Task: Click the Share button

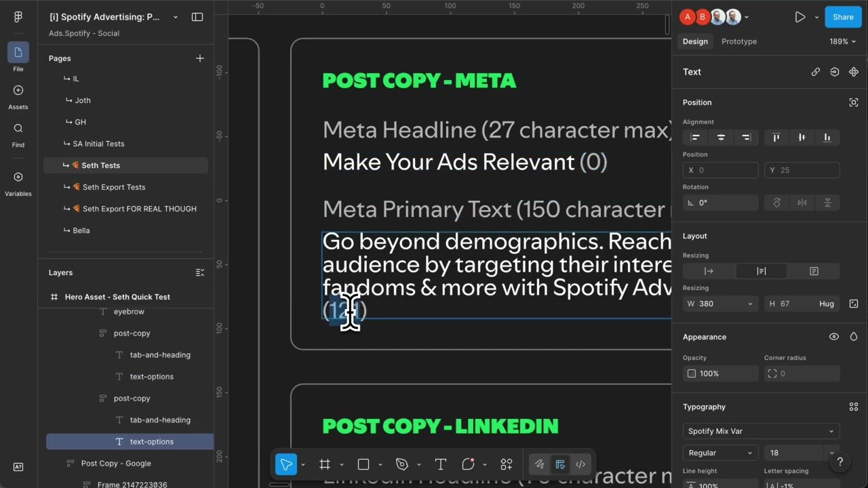Action: tap(843, 17)
